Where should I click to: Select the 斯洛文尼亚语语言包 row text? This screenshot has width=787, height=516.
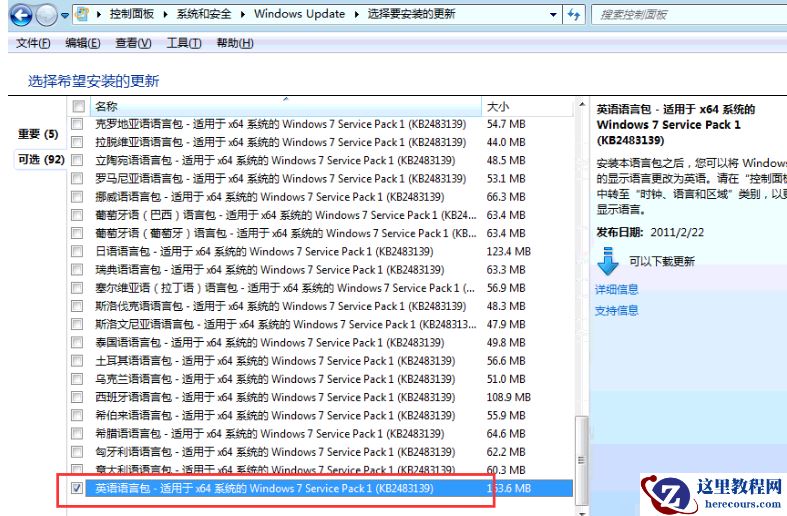[286, 324]
